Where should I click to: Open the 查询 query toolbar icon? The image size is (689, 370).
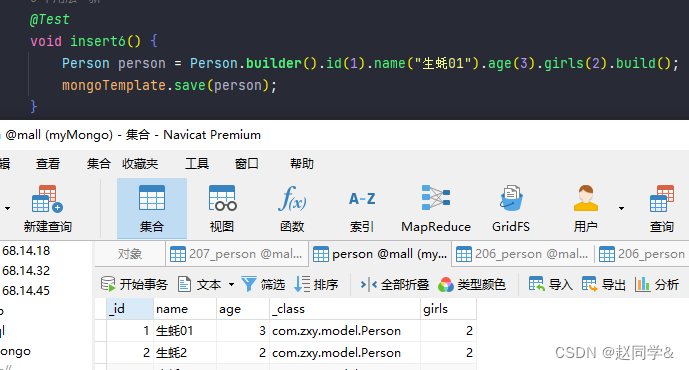[x=662, y=209]
